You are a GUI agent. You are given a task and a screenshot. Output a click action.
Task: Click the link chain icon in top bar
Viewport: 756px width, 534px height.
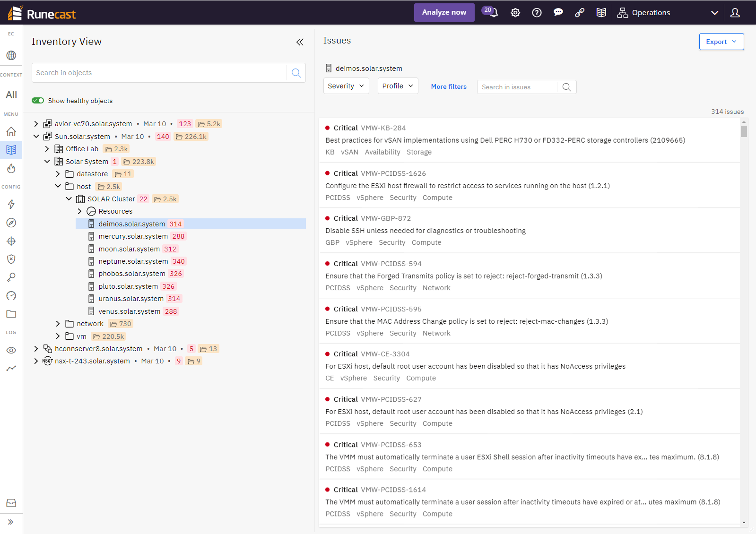pos(580,13)
